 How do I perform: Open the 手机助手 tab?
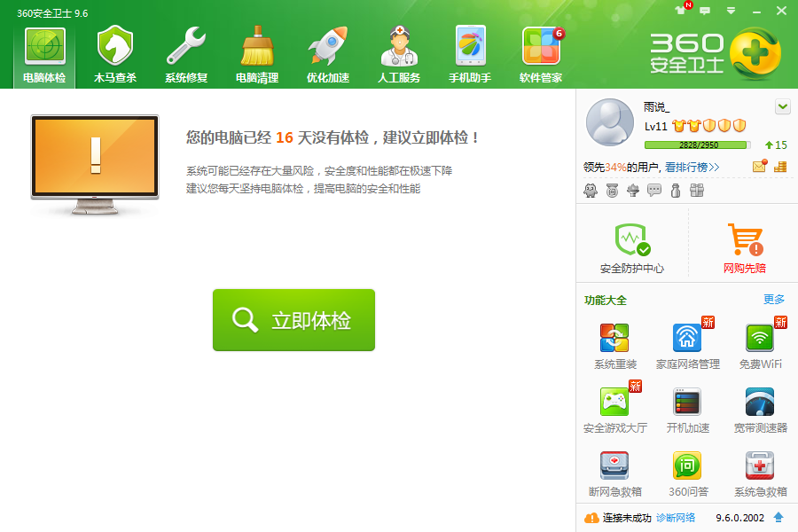470,56
